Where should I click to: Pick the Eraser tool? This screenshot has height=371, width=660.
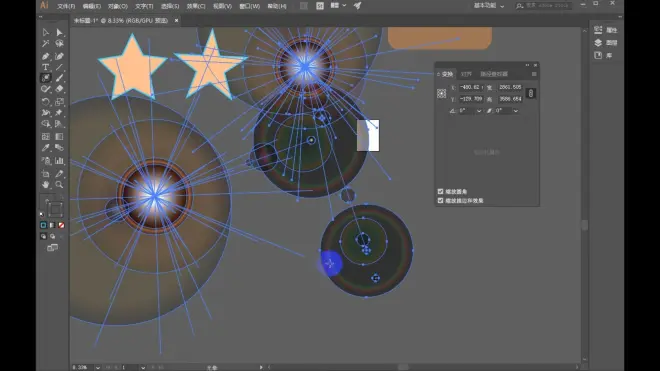[x=59, y=89]
